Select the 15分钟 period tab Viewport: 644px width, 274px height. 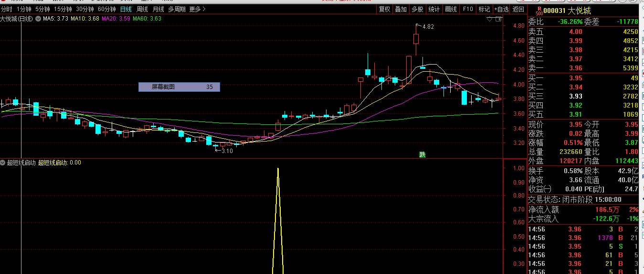tap(63, 9)
